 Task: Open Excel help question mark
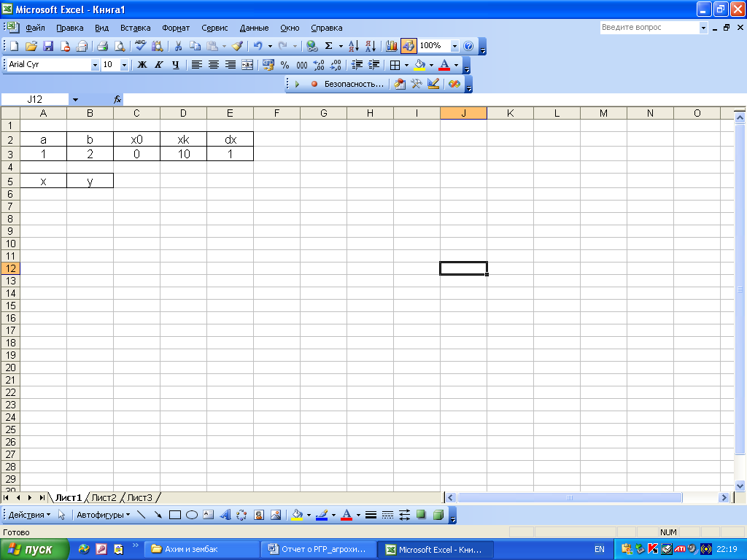coord(468,46)
